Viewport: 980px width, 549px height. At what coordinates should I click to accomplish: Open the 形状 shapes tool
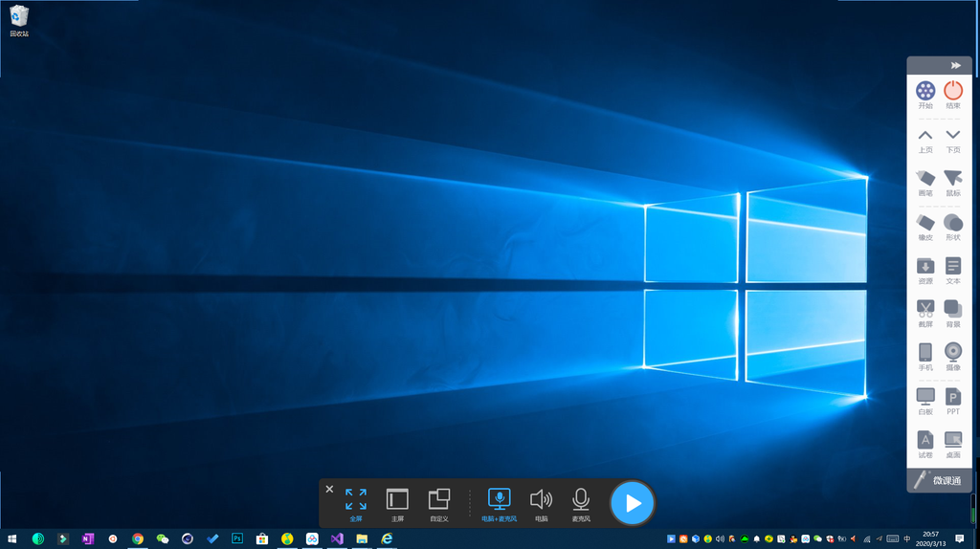[x=953, y=228]
